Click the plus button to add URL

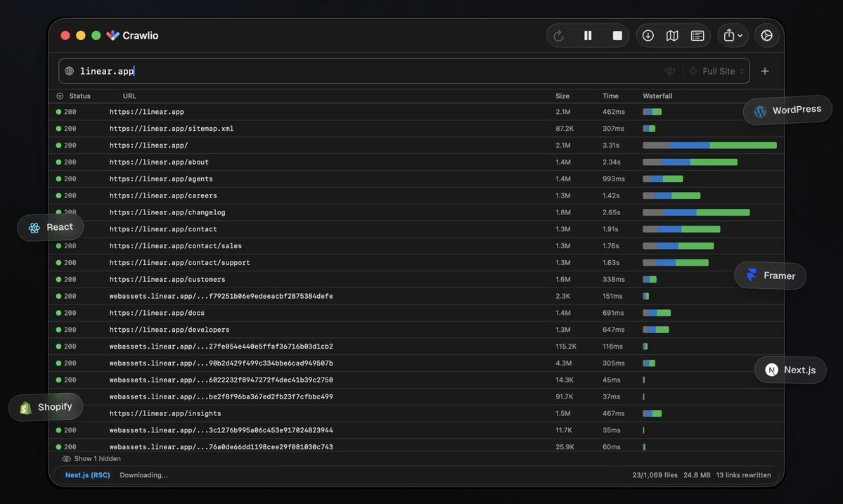[x=764, y=71]
